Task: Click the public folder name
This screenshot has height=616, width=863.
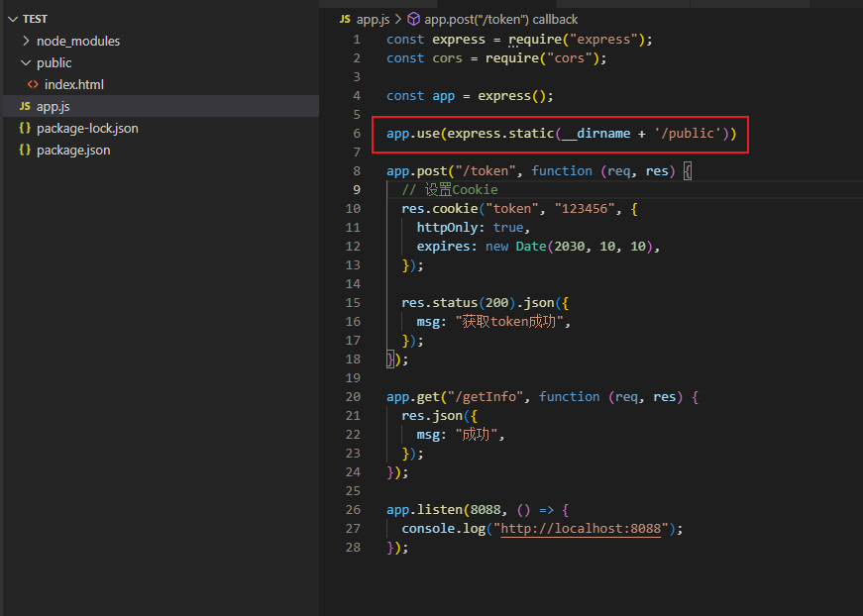Action: pyautogui.click(x=54, y=63)
